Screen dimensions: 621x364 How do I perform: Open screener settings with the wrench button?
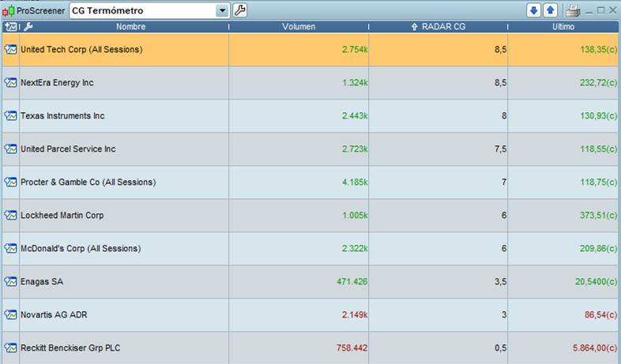[239, 11]
